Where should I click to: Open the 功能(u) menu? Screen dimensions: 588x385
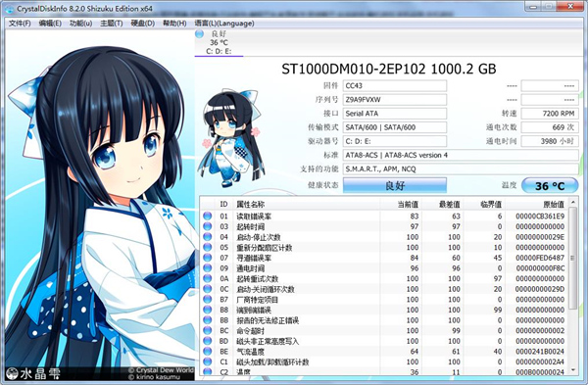click(x=80, y=24)
